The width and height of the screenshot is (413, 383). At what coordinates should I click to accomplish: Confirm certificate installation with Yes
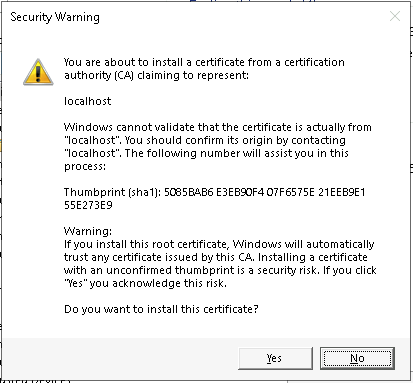(x=275, y=358)
